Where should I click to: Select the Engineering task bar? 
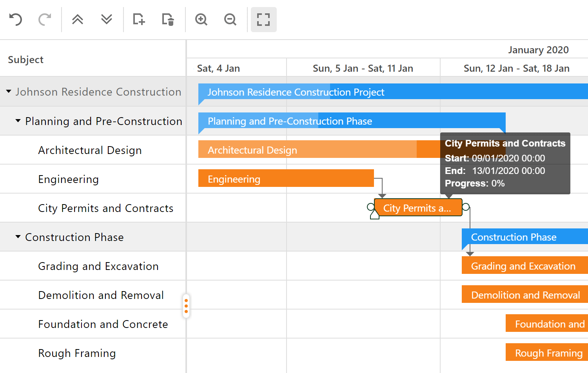(x=286, y=179)
